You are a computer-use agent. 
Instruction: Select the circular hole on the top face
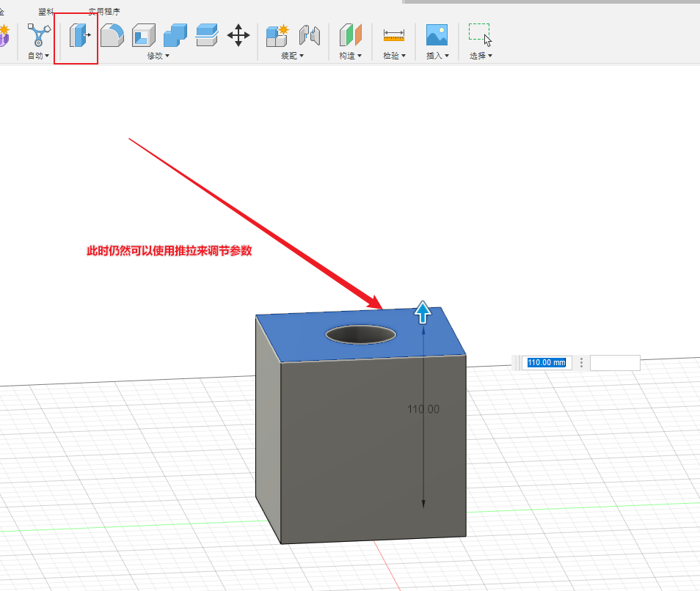click(361, 334)
